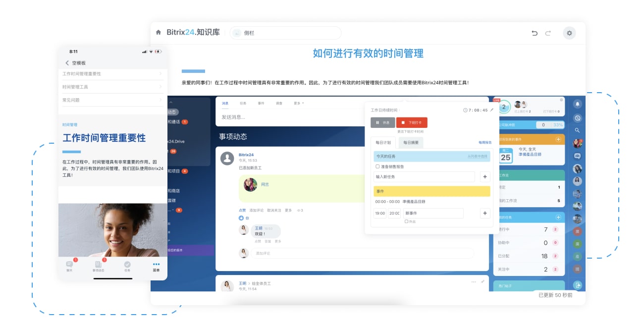Go back using the mobile 空模板 back arrow
The height and width of the screenshot is (327, 644).
[x=67, y=63]
